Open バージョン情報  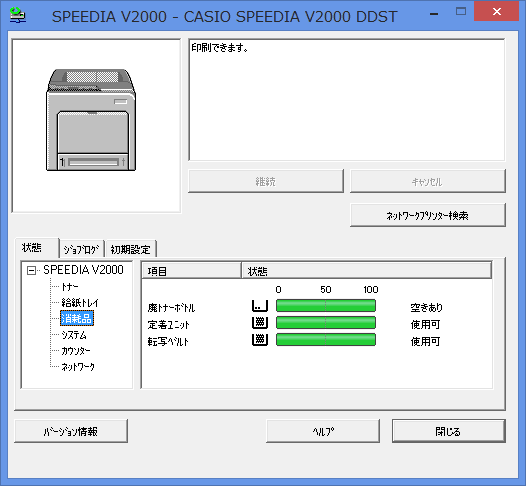pos(71,431)
